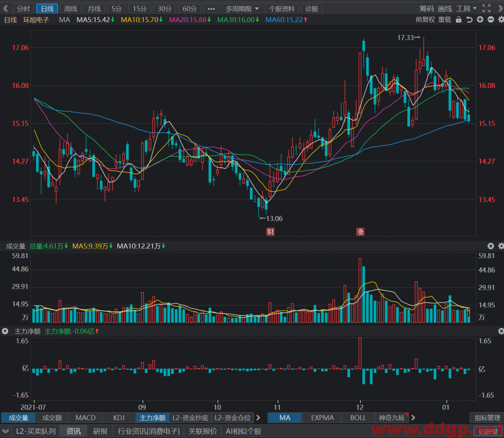This screenshot has height=438, width=504.
Task: Select the 5分 period
Action: (x=116, y=9)
